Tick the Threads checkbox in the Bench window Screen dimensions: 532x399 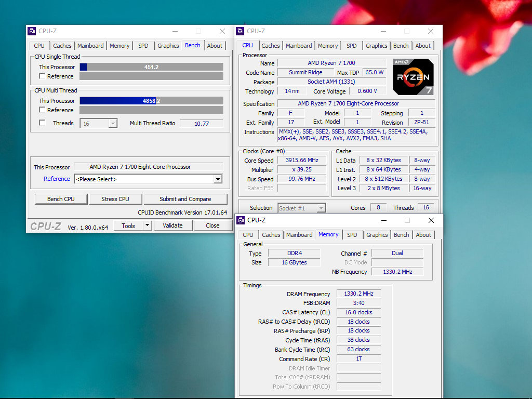click(42, 123)
